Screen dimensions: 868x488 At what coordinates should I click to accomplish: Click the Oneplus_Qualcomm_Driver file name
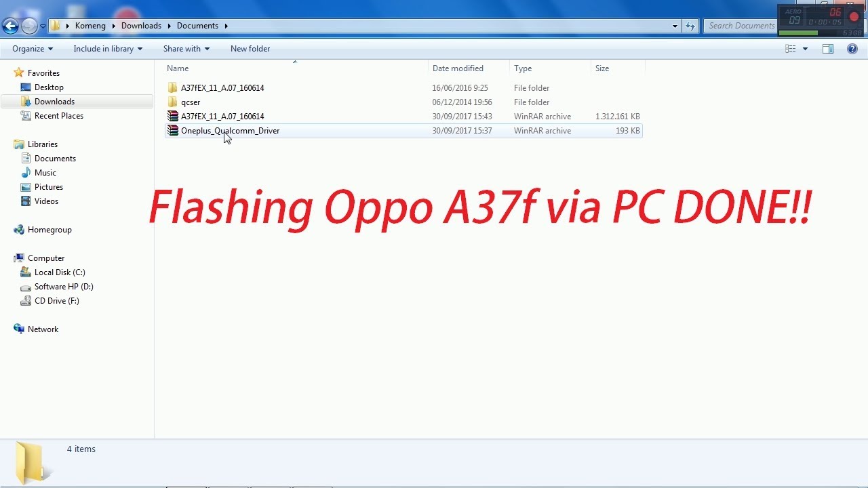point(230,131)
